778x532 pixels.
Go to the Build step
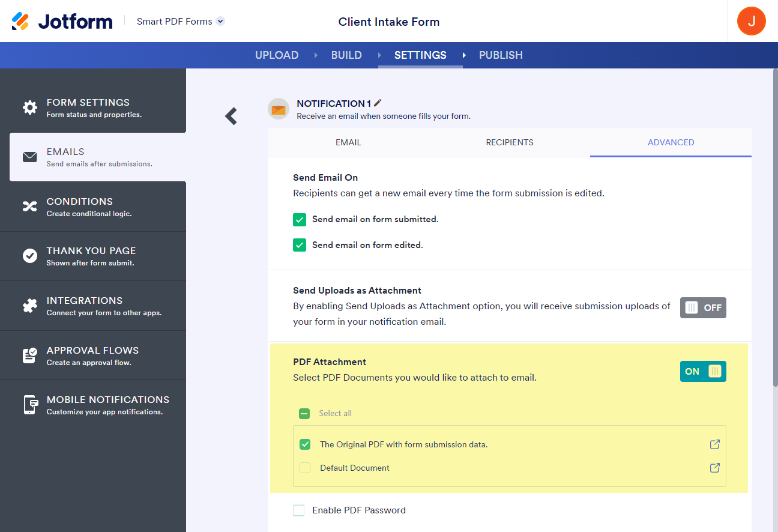346,55
